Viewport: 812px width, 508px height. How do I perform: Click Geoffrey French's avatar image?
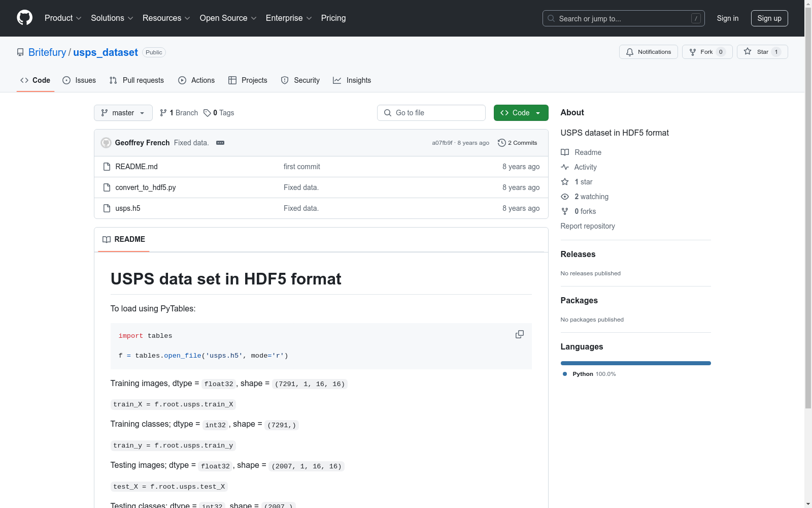tap(106, 143)
